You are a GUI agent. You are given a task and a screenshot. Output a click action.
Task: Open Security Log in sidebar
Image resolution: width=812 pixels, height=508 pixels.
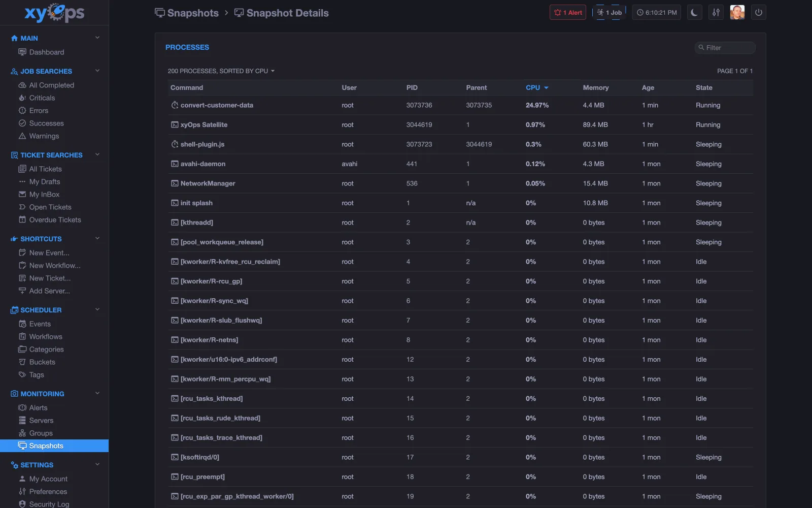(x=44, y=504)
